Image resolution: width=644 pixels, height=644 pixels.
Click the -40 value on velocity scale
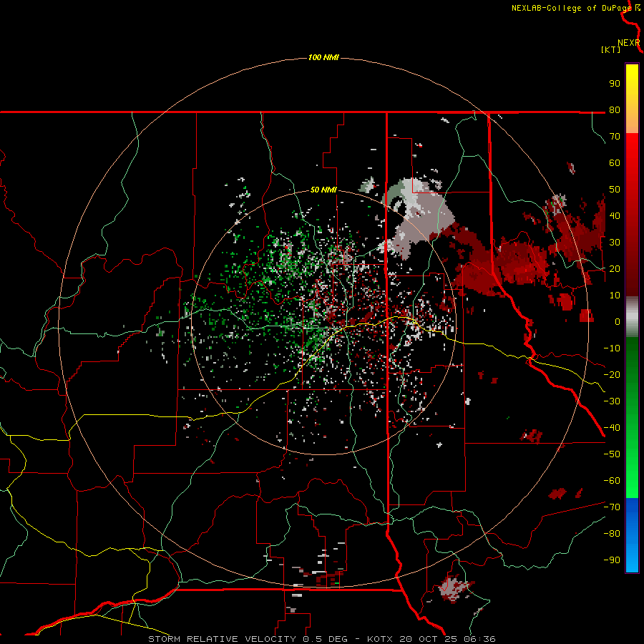pyautogui.click(x=612, y=428)
